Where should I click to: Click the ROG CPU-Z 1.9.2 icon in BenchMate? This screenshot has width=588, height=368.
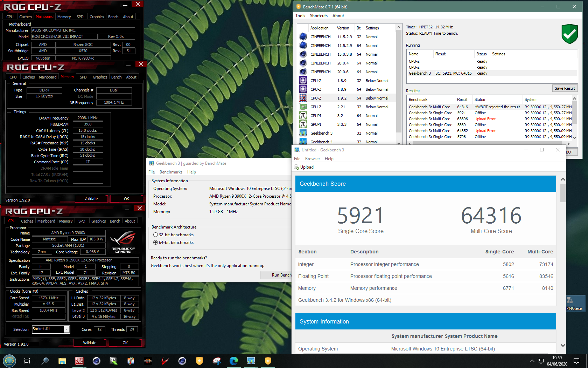coord(303,98)
